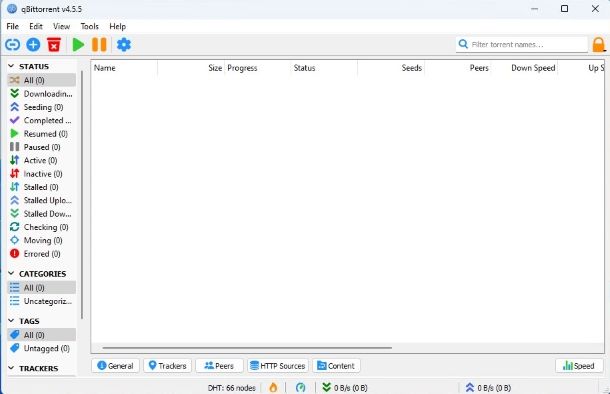Select the Moving (0) filter
The height and width of the screenshot is (394, 610).
point(42,240)
